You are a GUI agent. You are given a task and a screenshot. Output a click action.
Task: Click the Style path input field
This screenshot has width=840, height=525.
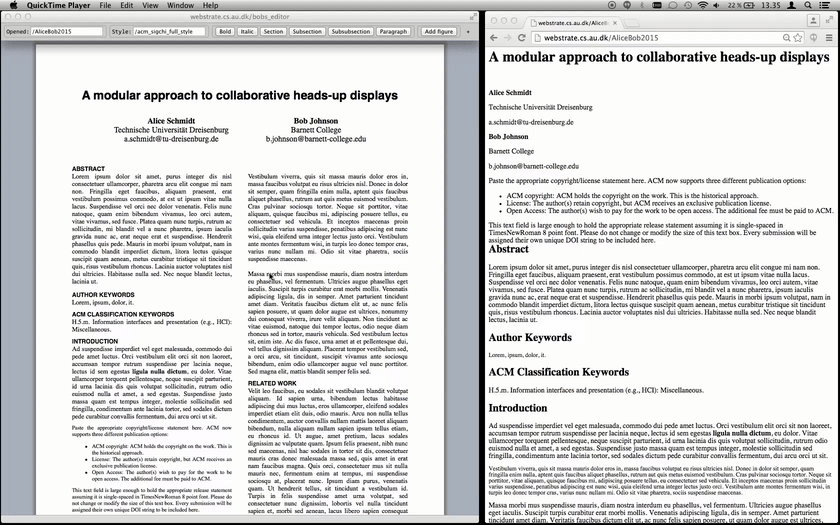point(169,32)
